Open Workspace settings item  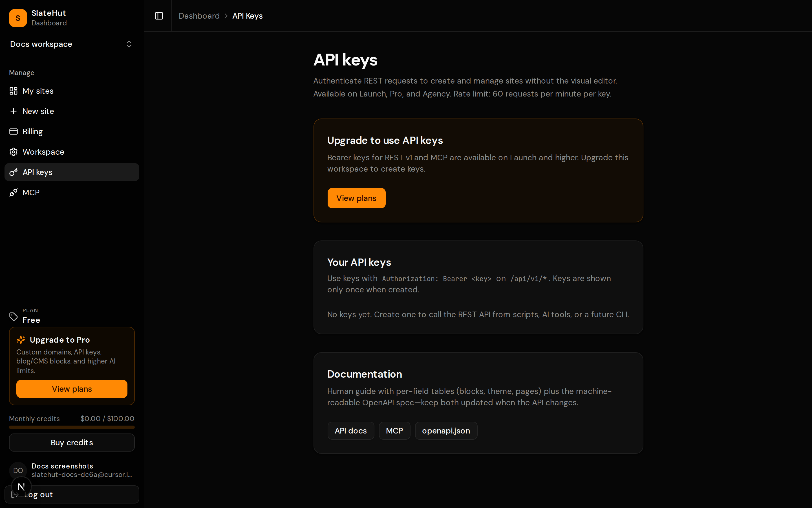(x=72, y=152)
